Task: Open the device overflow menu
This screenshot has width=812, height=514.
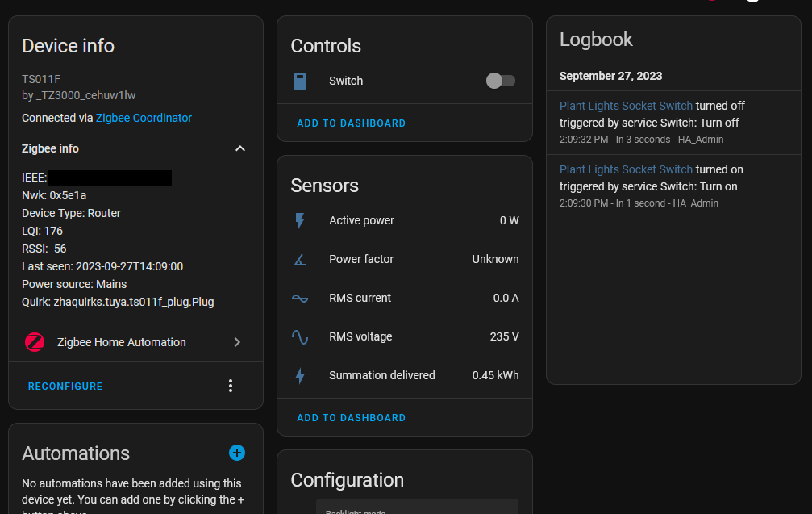Action: [x=231, y=386]
